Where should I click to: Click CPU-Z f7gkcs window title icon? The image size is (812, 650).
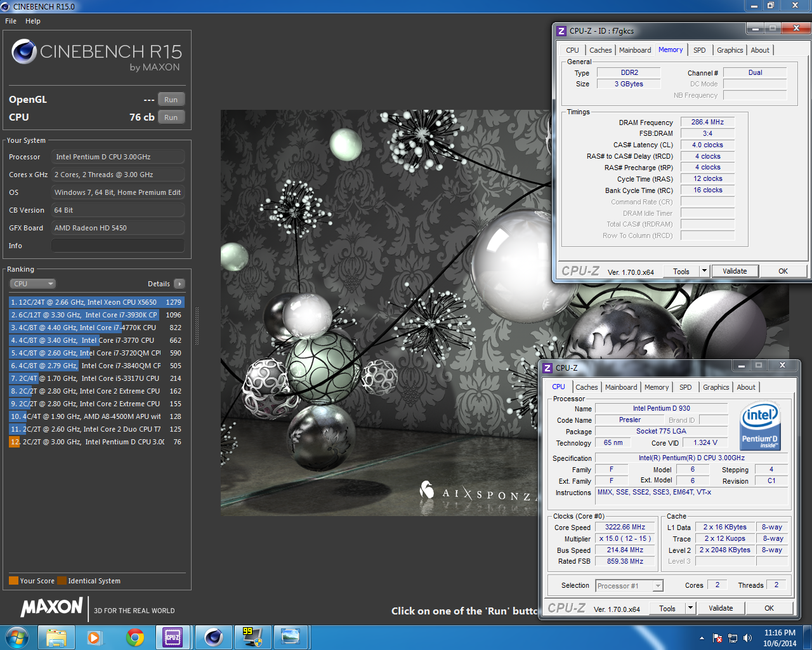(x=561, y=30)
